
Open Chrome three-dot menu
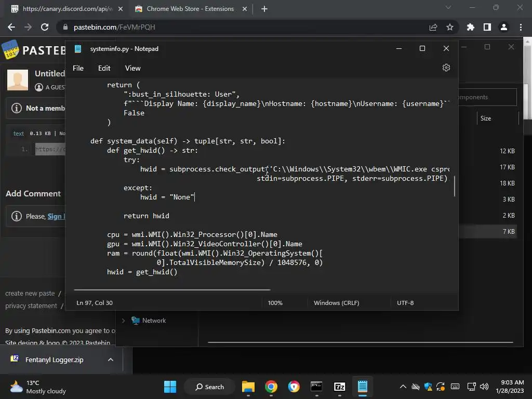pos(521,27)
